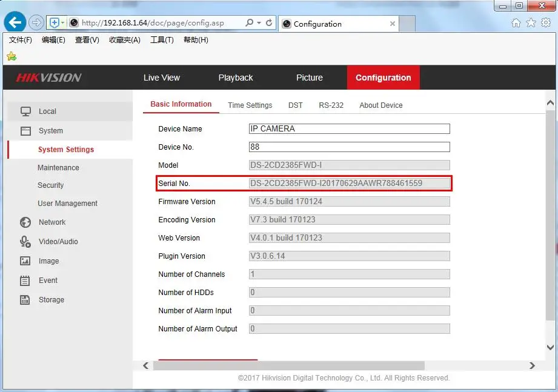Click Firmware Version value V5.4.5 build 170124
Image resolution: width=558 pixels, height=392 pixels.
click(x=350, y=201)
